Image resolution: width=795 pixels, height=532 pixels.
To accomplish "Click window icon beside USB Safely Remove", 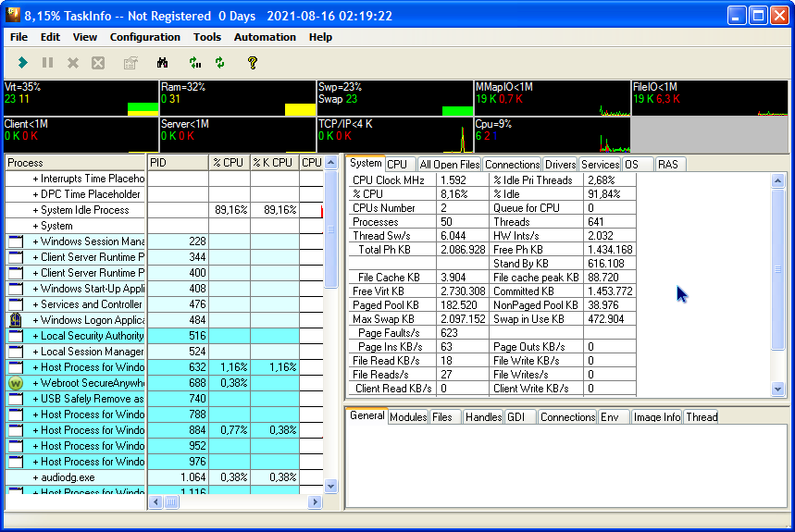I will point(16,399).
